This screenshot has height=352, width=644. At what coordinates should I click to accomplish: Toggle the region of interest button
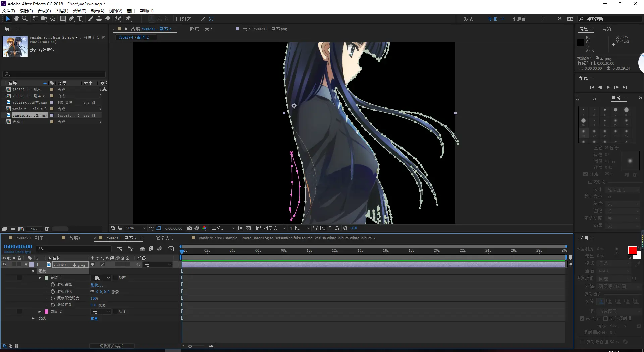point(241,228)
